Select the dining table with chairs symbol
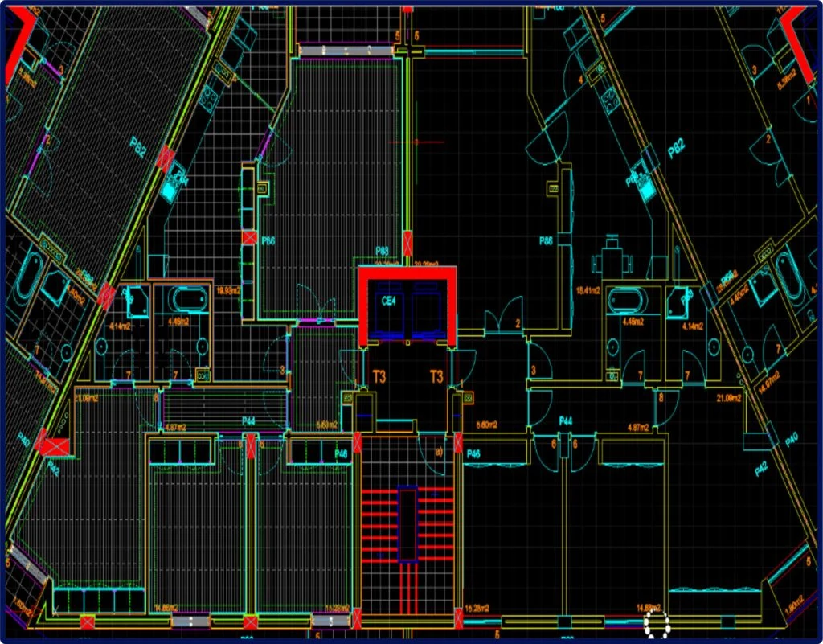823x644 pixels. coord(613,257)
